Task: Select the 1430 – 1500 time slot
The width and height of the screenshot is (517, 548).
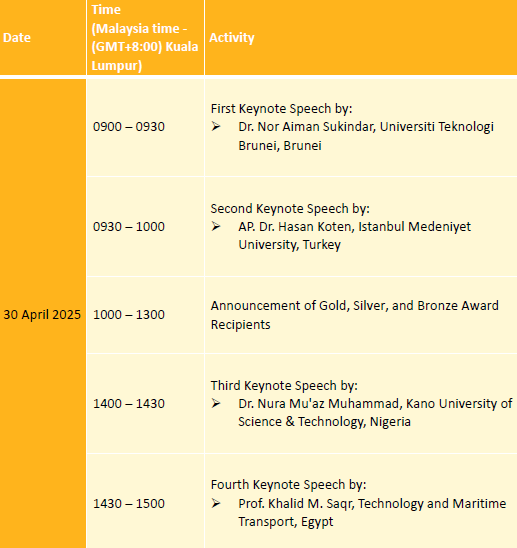Action: 129,504
